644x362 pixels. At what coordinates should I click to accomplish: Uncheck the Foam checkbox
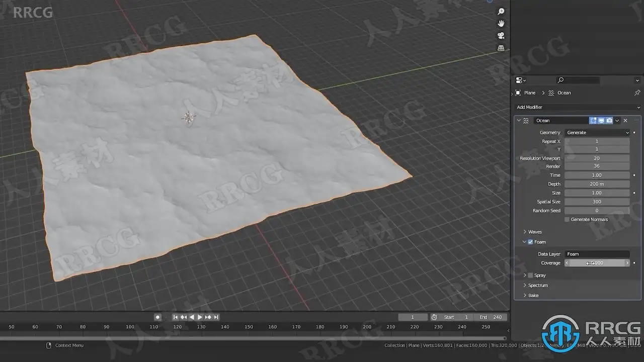[530, 242]
